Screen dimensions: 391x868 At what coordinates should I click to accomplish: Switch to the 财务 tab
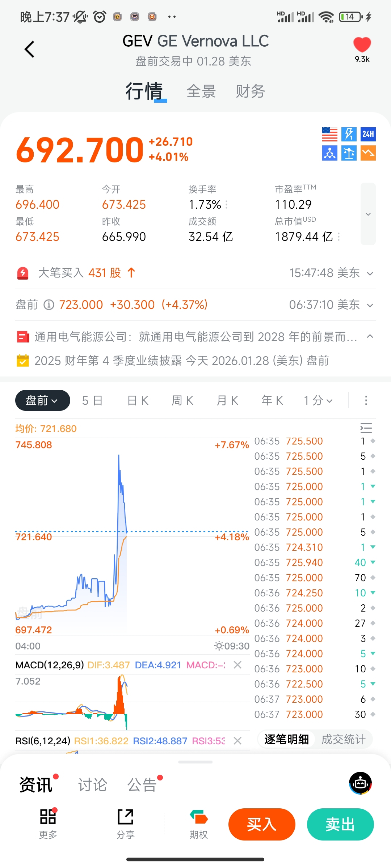(250, 91)
